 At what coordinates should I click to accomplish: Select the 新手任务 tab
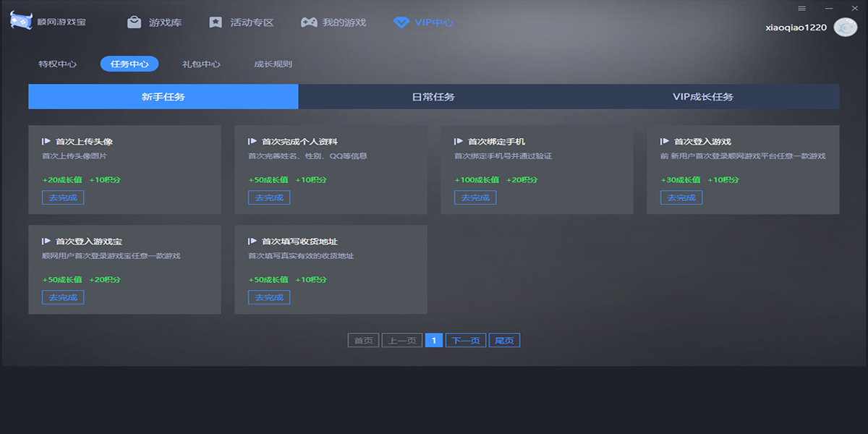(163, 97)
